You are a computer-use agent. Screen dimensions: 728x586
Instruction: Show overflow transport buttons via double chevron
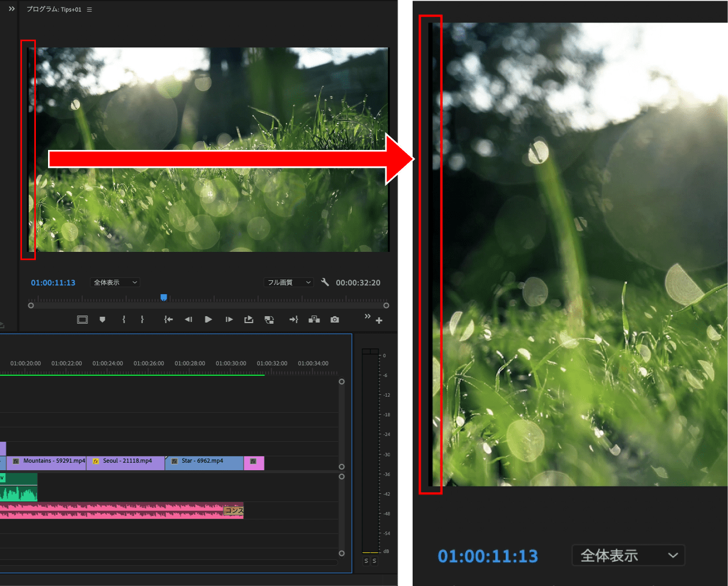[x=367, y=316]
